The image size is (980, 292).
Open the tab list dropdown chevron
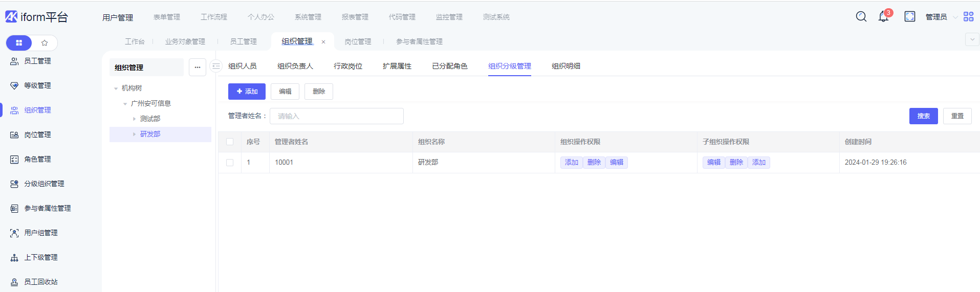click(972, 39)
